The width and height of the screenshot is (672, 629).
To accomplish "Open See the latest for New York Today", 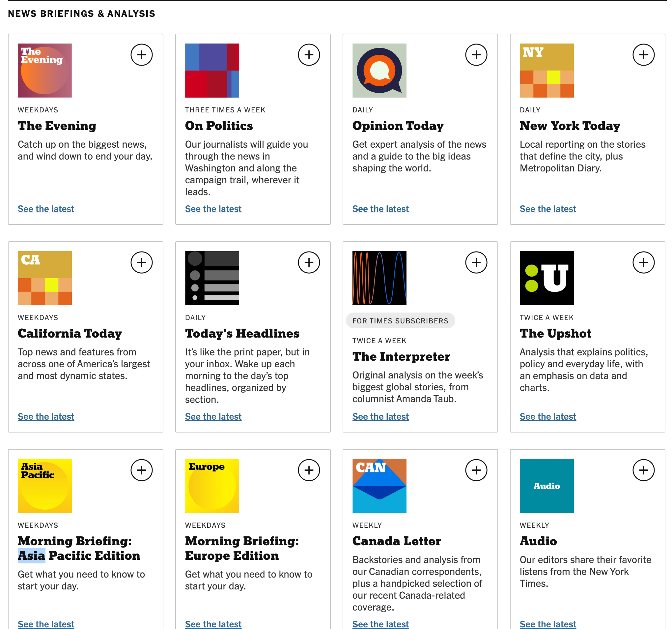I will 548,209.
